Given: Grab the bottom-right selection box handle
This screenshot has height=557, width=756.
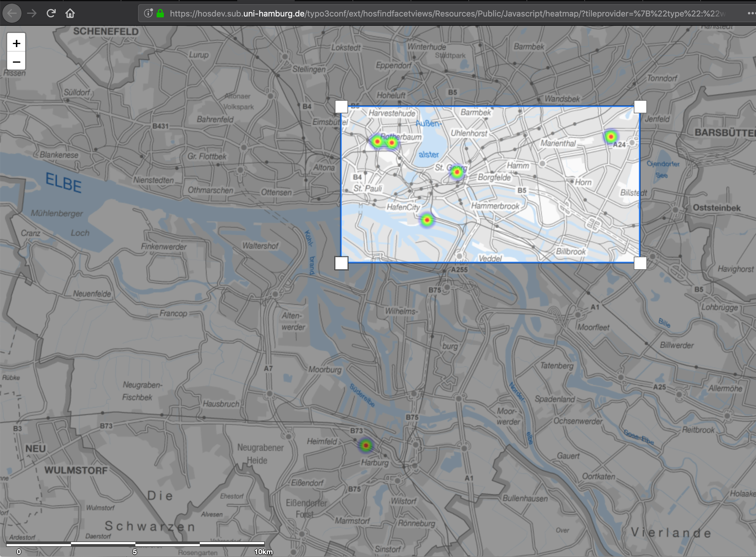Looking at the screenshot, I should pyautogui.click(x=640, y=263).
